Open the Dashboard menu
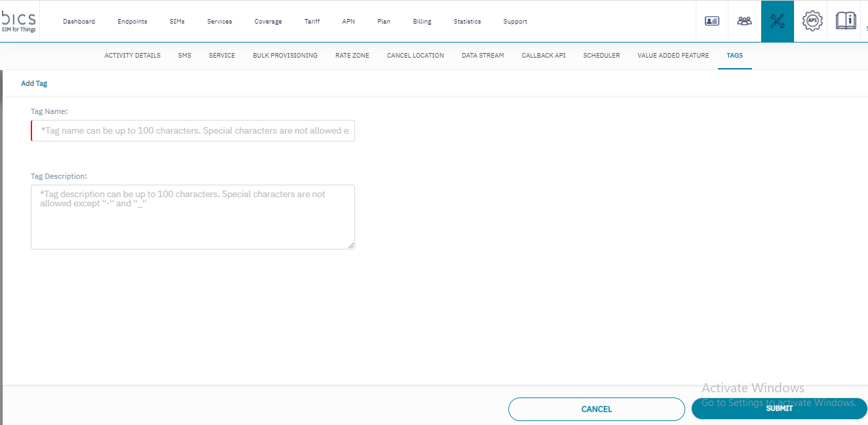This screenshot has height=425, width=868. pyautogui.click(x=79, y=22)
